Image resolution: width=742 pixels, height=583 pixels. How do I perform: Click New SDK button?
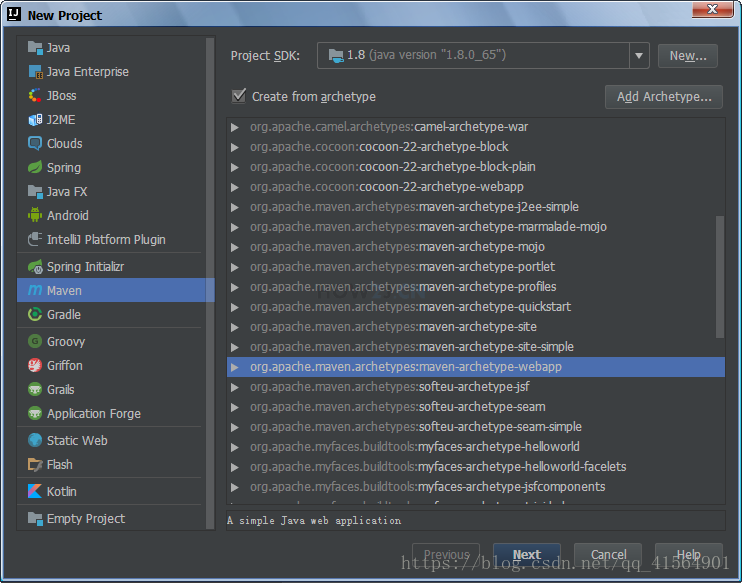coord(688,56)
